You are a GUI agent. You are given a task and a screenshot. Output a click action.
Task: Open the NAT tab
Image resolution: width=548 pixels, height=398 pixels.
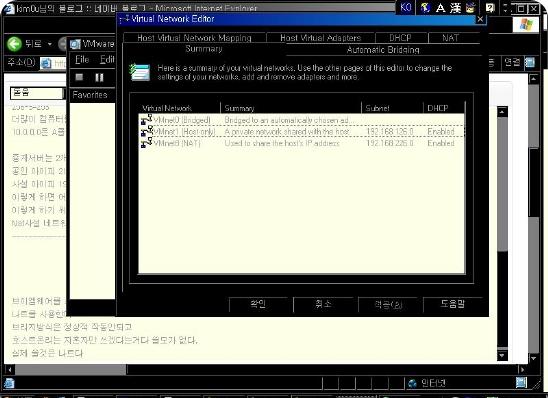(450, 38)
